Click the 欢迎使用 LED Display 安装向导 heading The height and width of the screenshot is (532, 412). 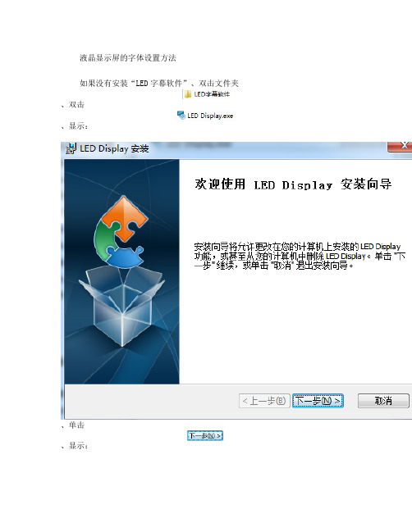[x=293, y=184]
